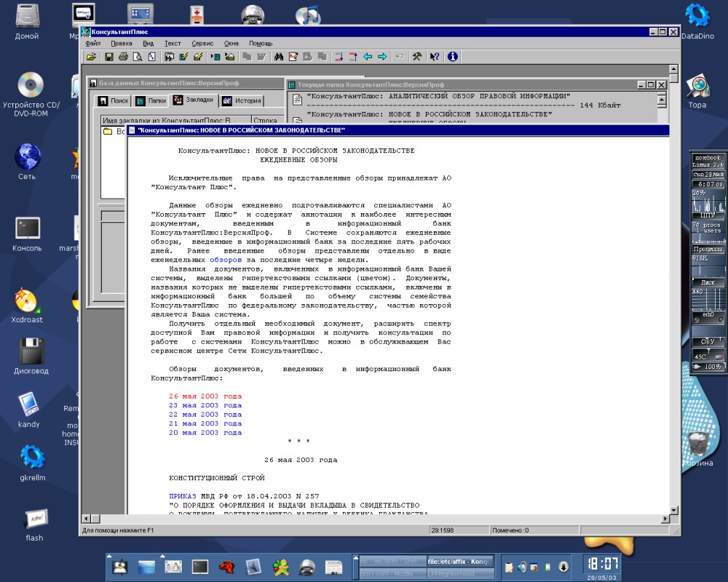Image resolution: width=728 pixels, height=582 pixels.
Task: Click the open folder toolbar icon
Action: (92, 57)
